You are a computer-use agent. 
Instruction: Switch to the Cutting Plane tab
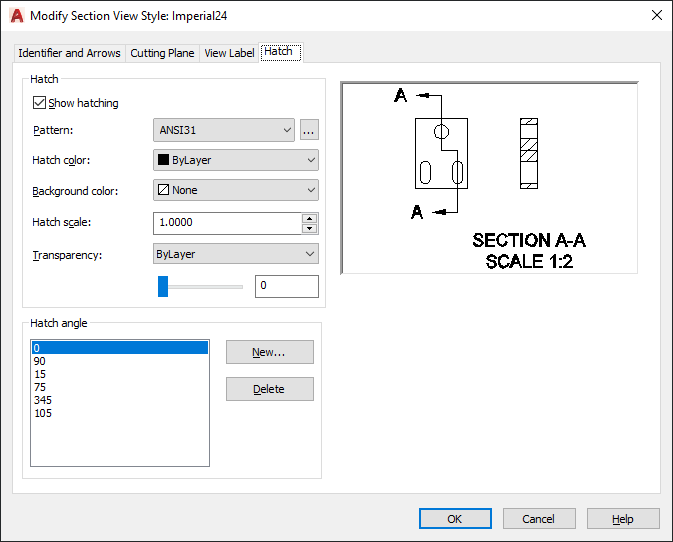click(162, 53)
